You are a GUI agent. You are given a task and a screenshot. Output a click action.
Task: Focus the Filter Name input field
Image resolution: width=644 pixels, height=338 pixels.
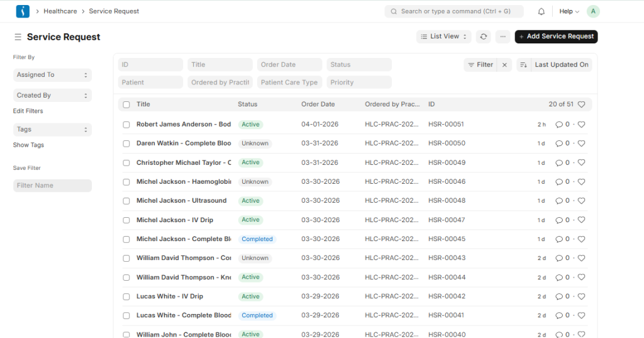click(52, 186)
